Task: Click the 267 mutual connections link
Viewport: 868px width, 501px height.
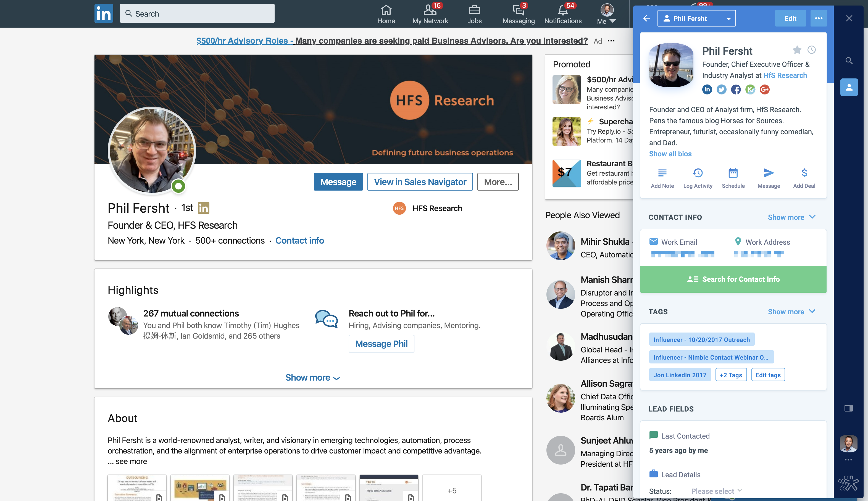Action: (191, 313)
